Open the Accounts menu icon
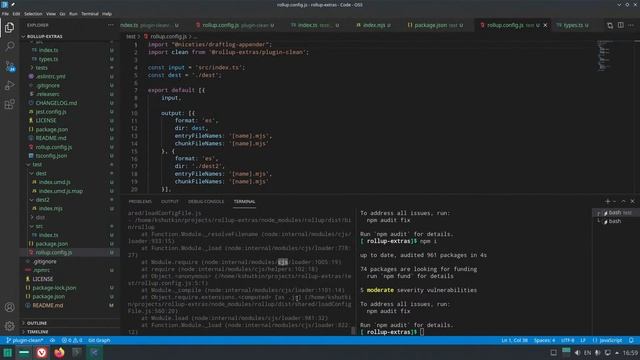This screenshot has height=360, width=640. click(9, 307)
